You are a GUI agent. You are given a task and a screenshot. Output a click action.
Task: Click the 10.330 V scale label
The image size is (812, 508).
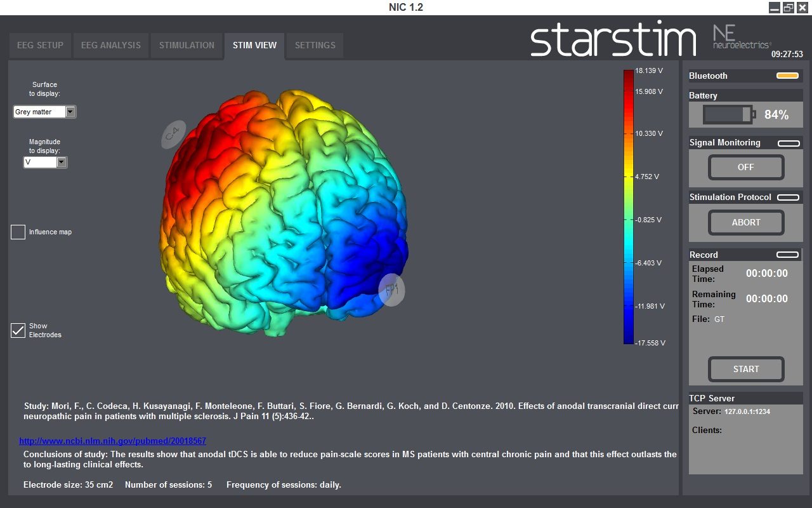coord(649,133)
